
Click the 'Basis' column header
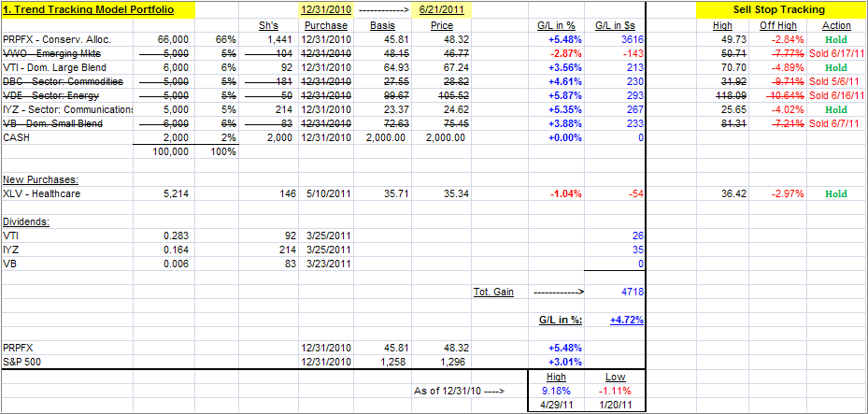(383, 25)
